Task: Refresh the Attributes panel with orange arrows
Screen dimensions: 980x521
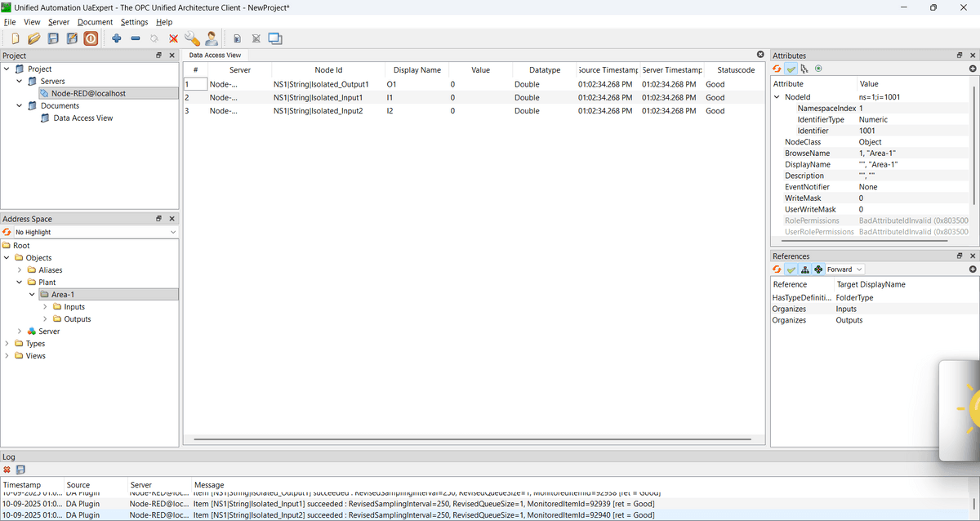Action: point(777,69)
